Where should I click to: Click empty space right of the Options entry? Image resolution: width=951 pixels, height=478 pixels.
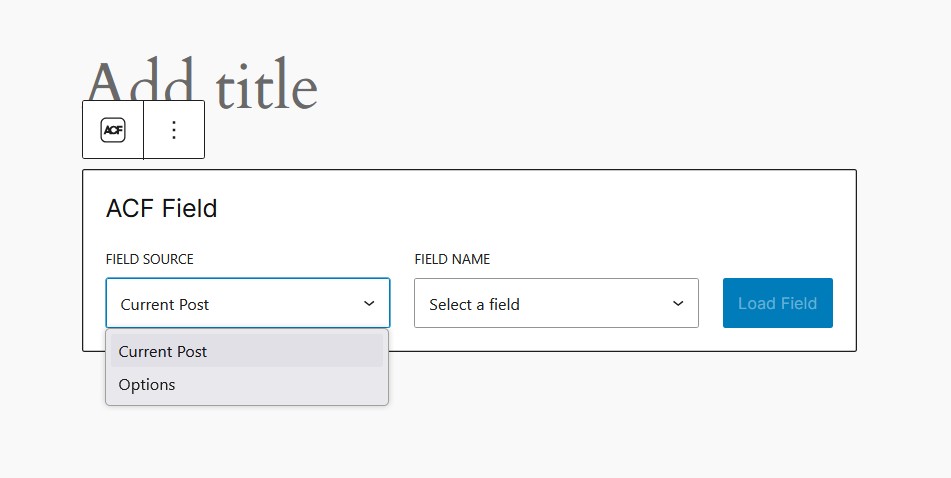(279, 385)
